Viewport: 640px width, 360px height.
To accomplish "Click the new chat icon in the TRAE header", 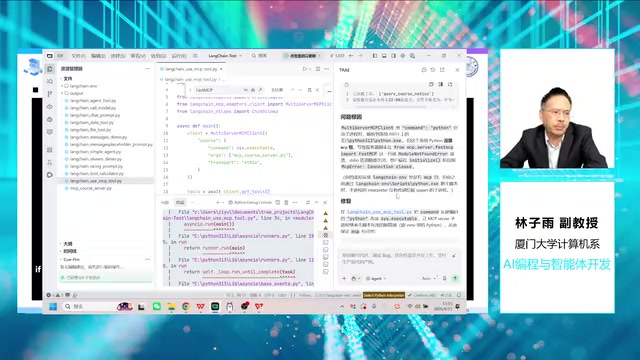I will click(x=424, y=70).
